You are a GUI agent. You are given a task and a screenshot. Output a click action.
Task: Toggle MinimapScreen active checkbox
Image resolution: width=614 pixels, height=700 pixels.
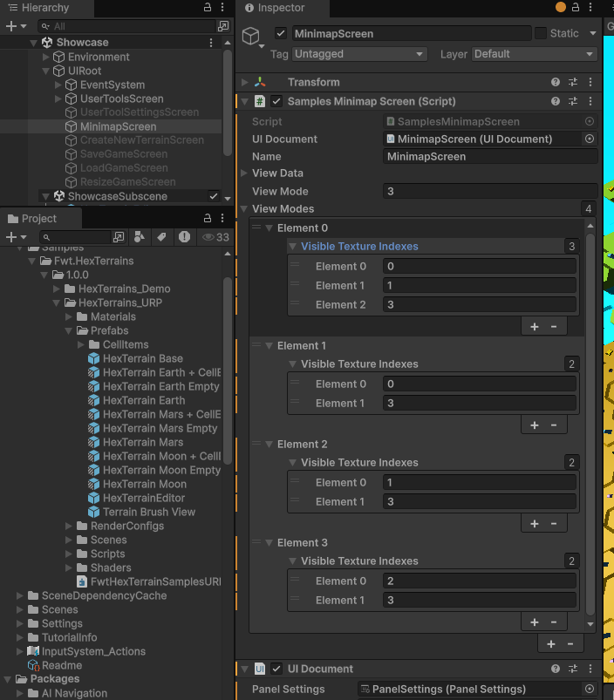[x=281, y=33]
